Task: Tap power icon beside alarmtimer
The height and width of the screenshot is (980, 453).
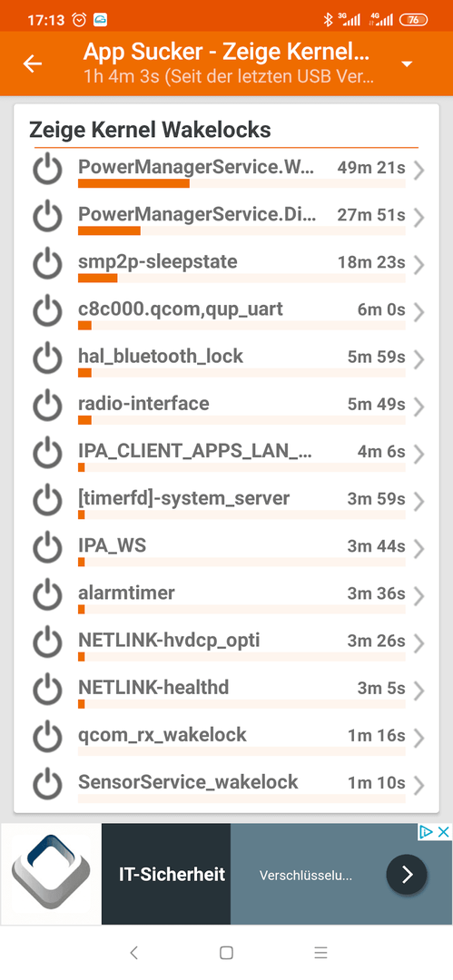Action: point(47,595)
